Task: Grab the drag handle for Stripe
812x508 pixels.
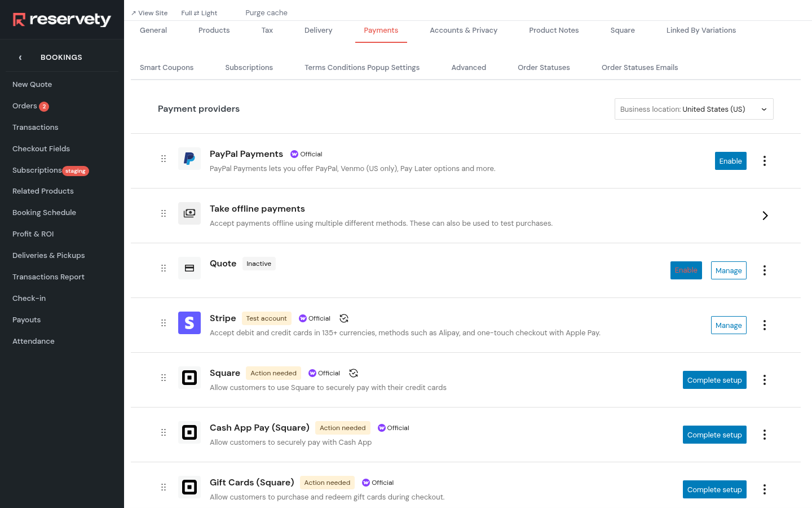Action: (x=164, y=323)
